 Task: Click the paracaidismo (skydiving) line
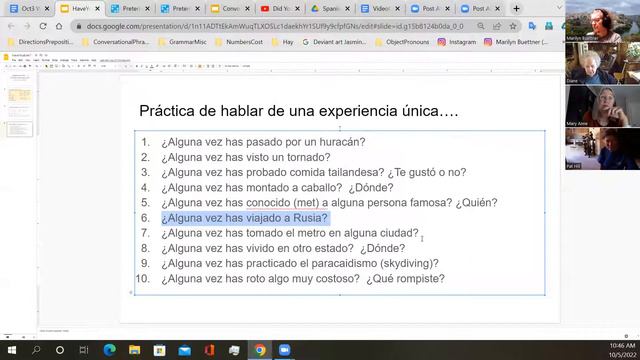(300, 263)
